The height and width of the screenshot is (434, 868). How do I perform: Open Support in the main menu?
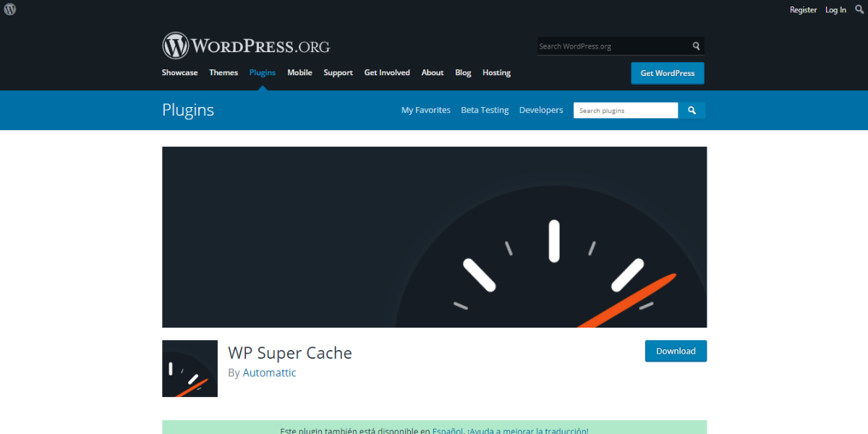(x=338, y=72)
